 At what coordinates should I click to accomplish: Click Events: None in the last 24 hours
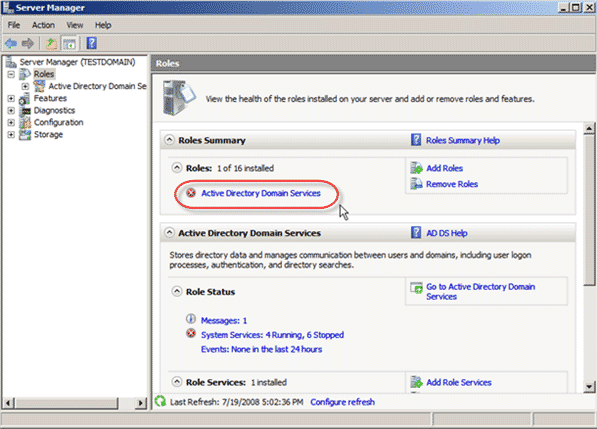pyautogui.click(x=261, y=349)
